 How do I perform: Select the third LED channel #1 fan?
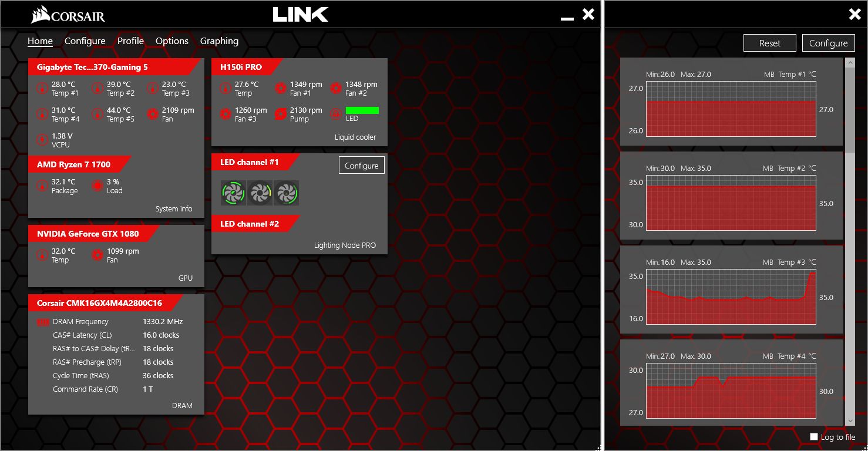click(x=287, y=193)
